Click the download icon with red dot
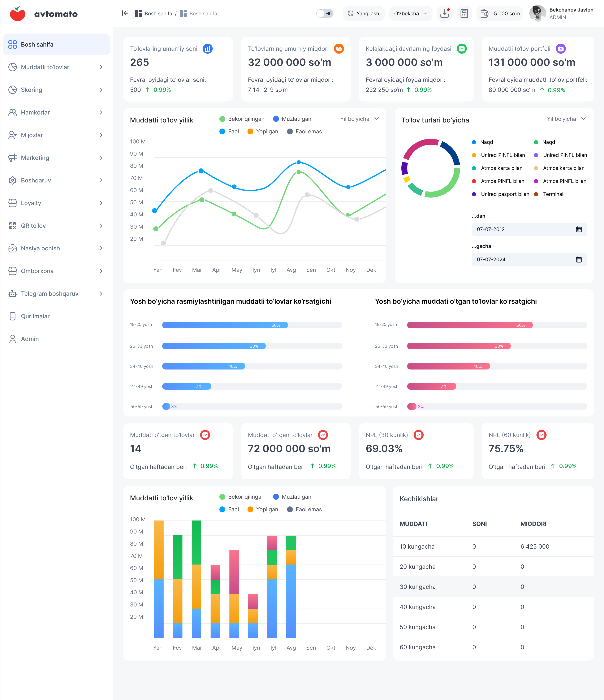Image resolution: width=604 pixels, height=700 pixels. click(x=445, y=13)
